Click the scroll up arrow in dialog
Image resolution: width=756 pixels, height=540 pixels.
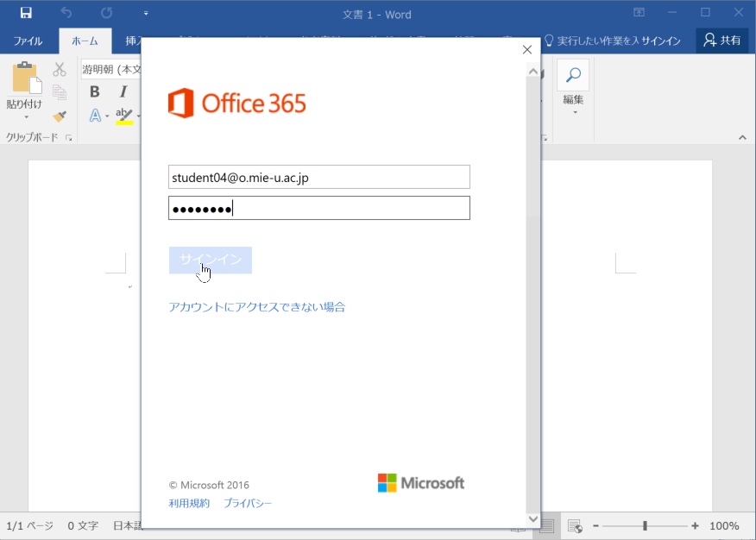[532, 72]
